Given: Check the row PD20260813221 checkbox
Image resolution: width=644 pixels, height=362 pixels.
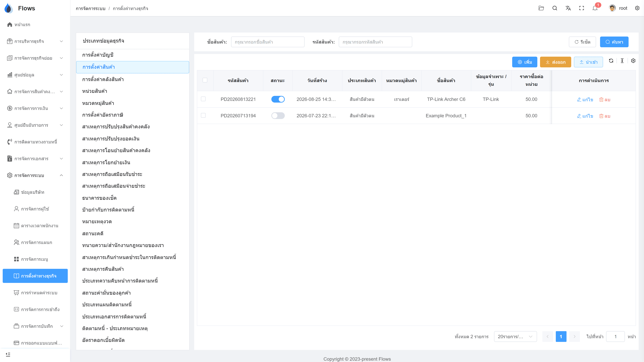Looking at the screenshot, I should pyautogui.click(x=203, y=99).
